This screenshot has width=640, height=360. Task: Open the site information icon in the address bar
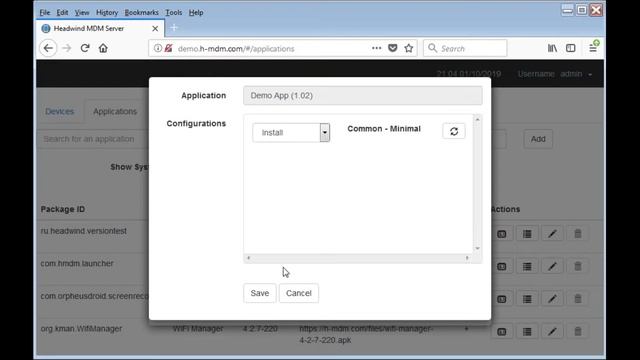(158, 48)
